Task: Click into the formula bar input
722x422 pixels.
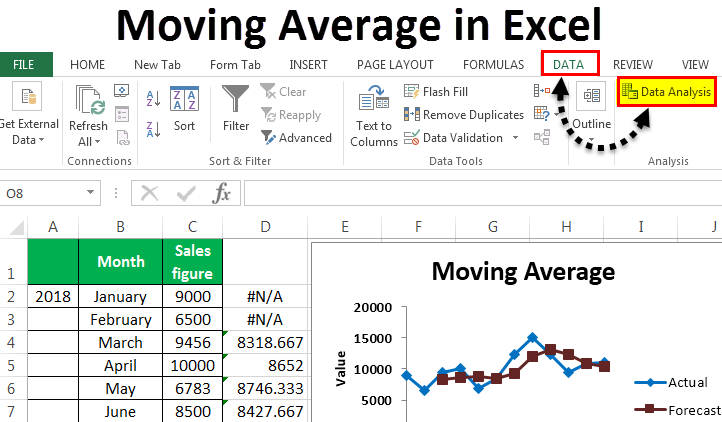Action: pos(483,193)
